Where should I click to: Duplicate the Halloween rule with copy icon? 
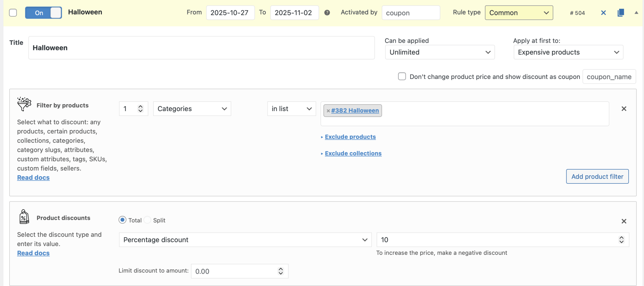tap(621, 13)
